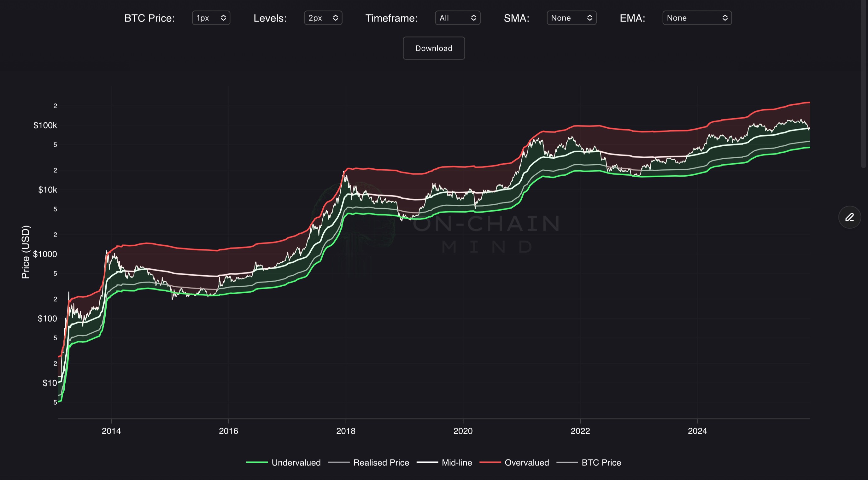The height and width of the screenshot is (480, 868).
Task: Click the Price (USD) axis title
Action: point(26,252)
